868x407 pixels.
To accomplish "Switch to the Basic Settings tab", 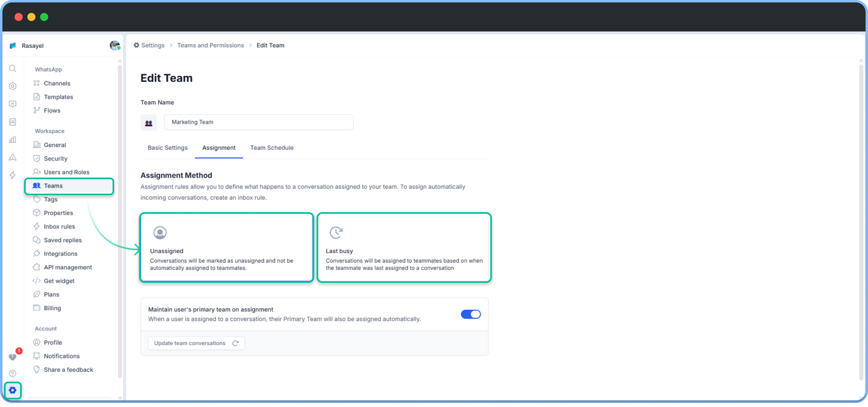I will [x=168, y=148].
